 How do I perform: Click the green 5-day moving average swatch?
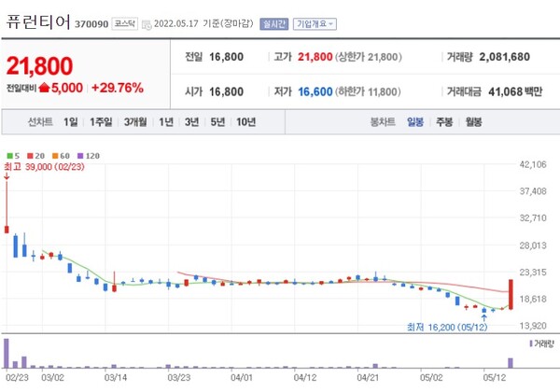[9, 156]
